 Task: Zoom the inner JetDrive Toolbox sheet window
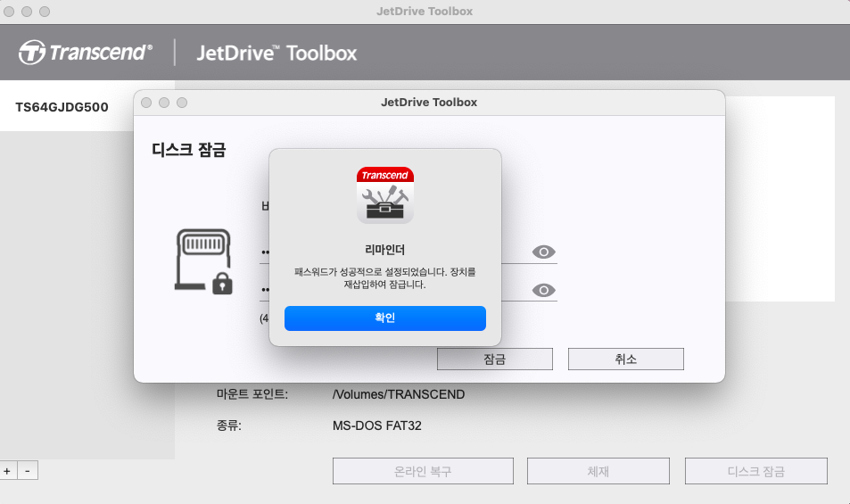click(182, 103)
